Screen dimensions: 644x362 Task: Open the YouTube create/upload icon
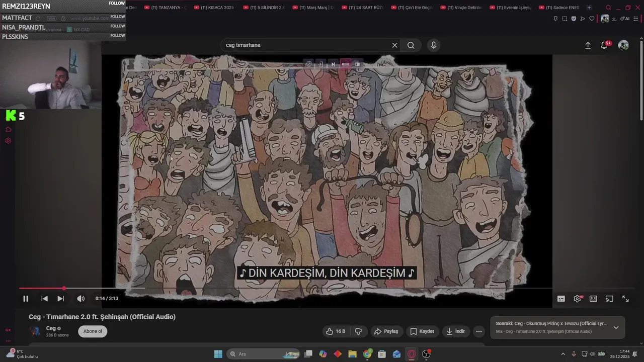[588, 45]
